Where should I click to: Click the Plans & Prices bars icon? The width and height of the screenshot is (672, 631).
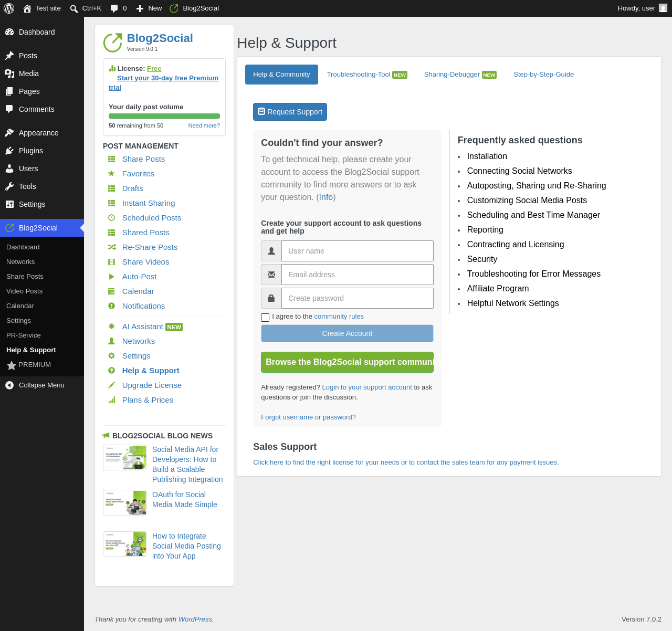tap(111, 399)
